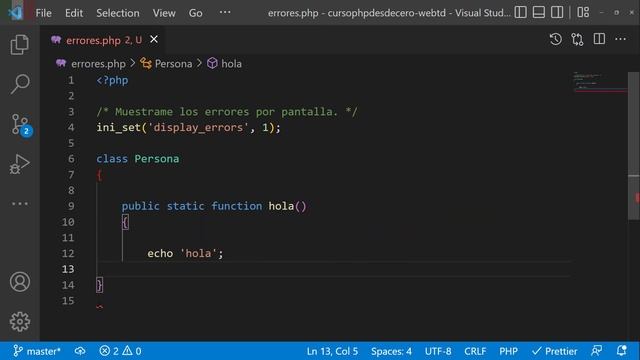The height and width of the screenshot is (360, 640).
Task: Open the File menu
Action: pos(43,13)
